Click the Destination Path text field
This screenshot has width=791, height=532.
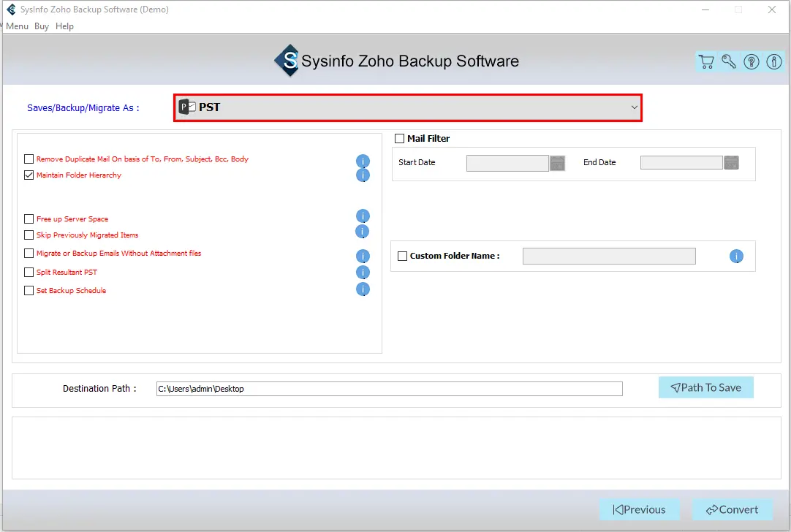[390, 389]
